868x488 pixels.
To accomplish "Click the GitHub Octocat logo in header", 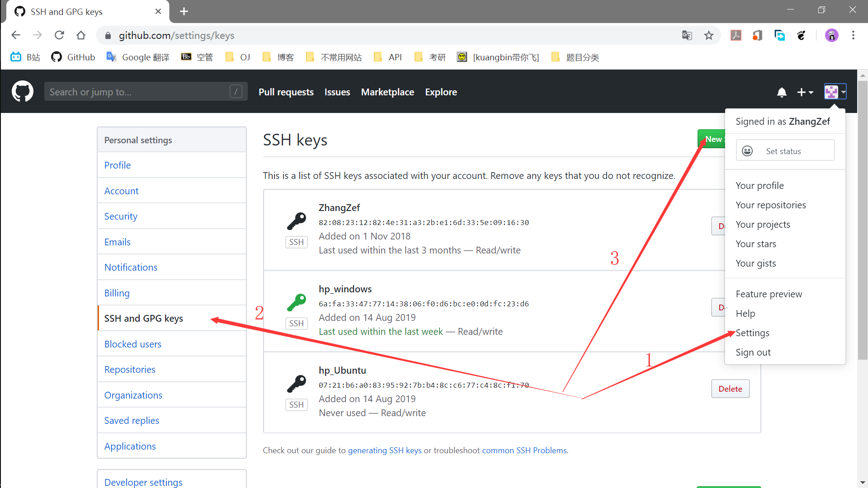I will [x=22, y=92].
